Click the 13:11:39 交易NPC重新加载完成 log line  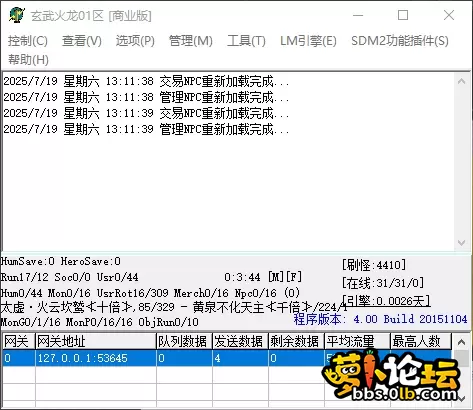click(x=146, y=113)
